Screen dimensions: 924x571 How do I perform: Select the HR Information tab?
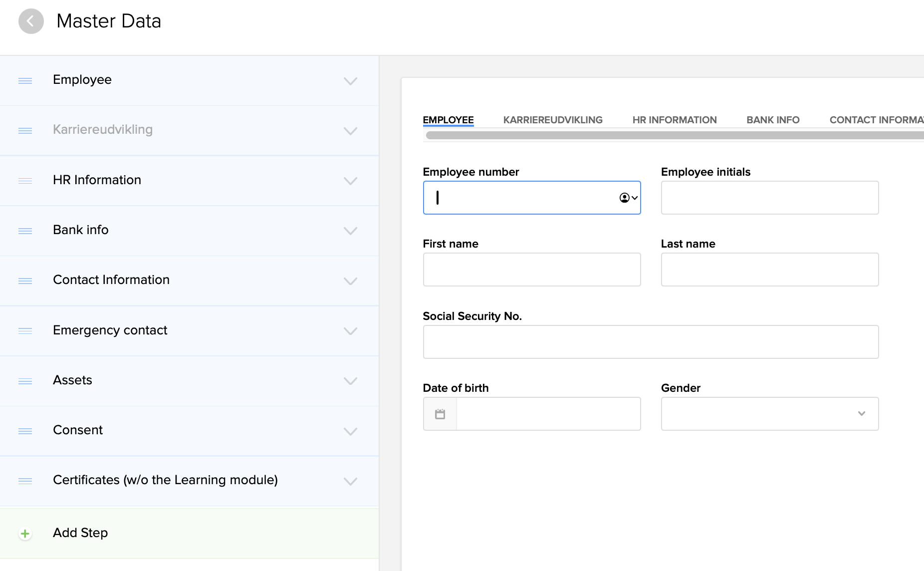pyautogui.click(x=674, y=120)
